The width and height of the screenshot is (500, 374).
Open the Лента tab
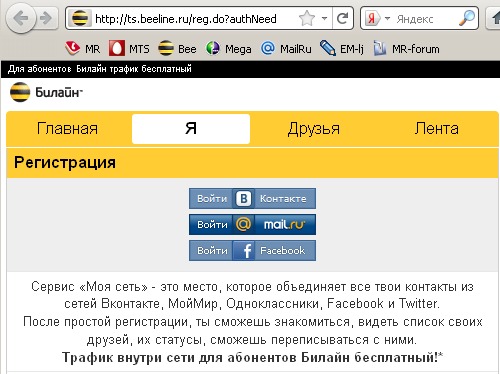tap(436, 129)
